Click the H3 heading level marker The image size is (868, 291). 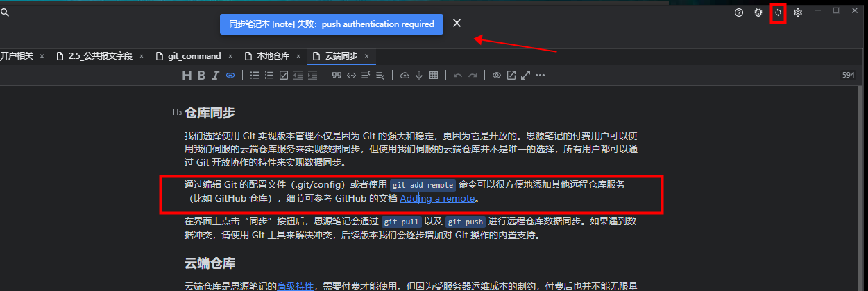point(177,112)
